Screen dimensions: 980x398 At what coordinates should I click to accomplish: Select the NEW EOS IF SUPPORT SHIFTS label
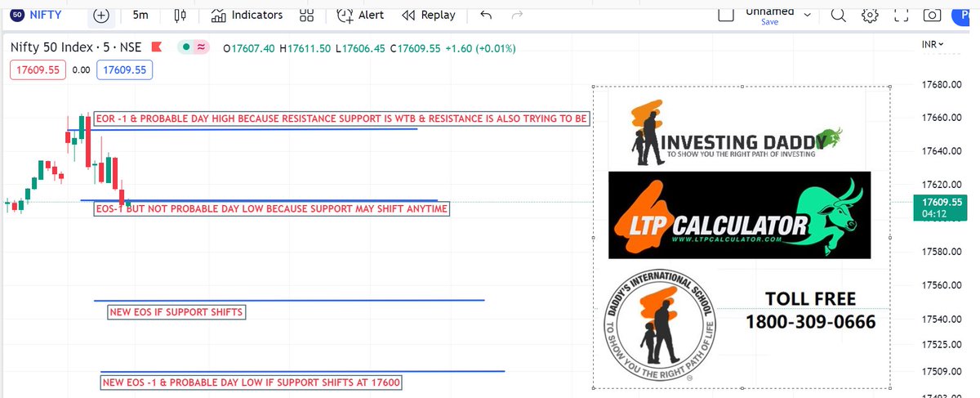tap(176, 312)
